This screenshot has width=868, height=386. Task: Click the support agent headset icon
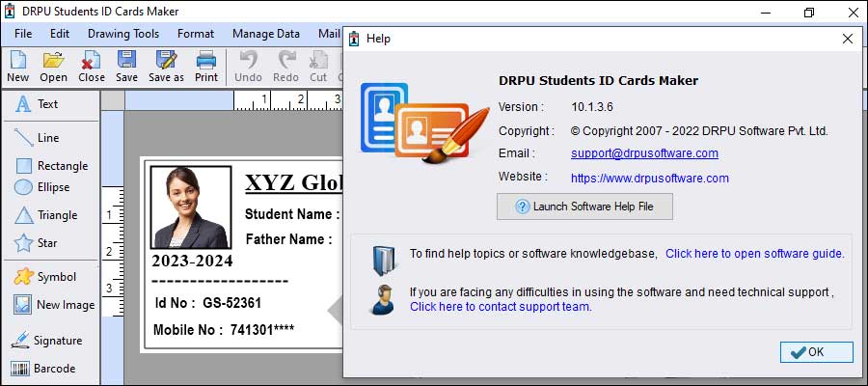(x=382, y=299)
